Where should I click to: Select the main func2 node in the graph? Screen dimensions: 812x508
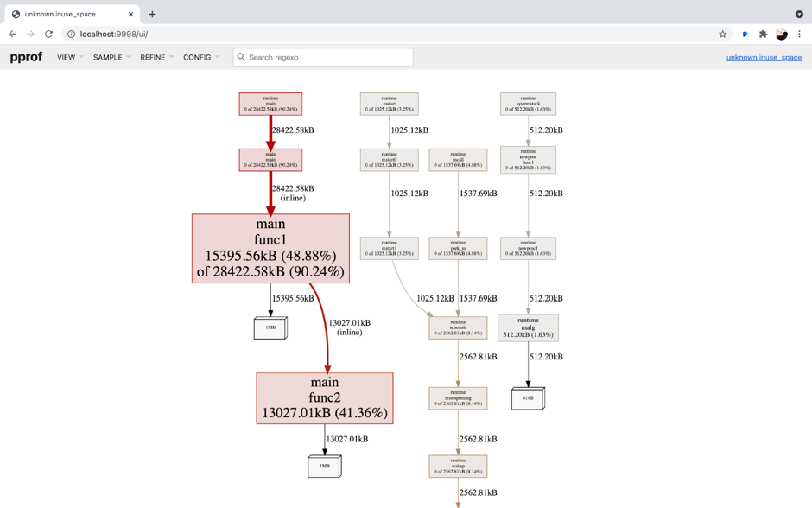click(x=324, y=398)
